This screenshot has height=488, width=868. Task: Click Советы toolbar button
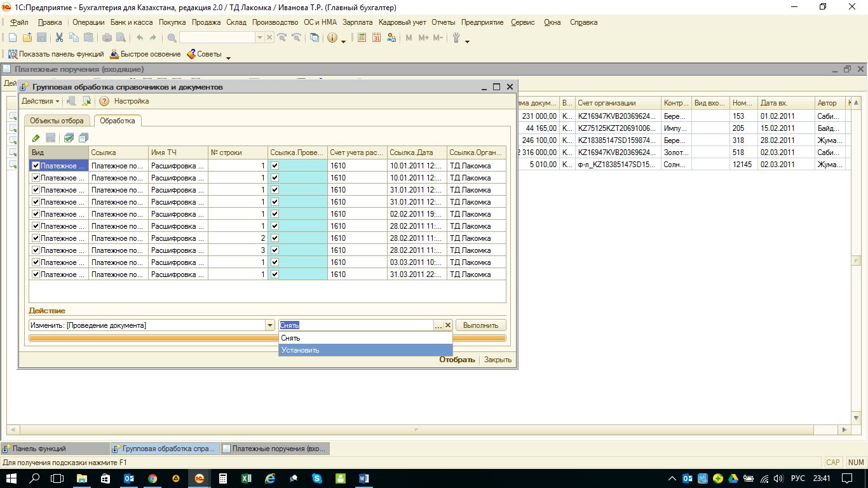click(x=204, y=55)
